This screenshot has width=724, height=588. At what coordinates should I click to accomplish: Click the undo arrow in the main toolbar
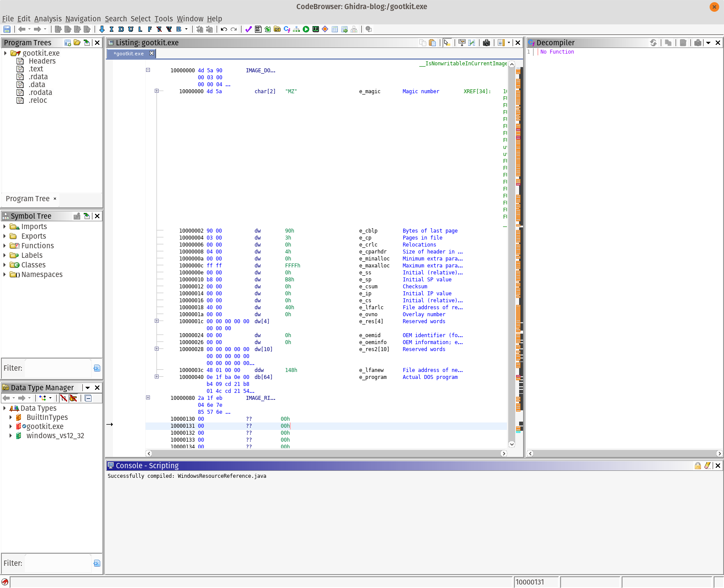(x=224, y=29)
